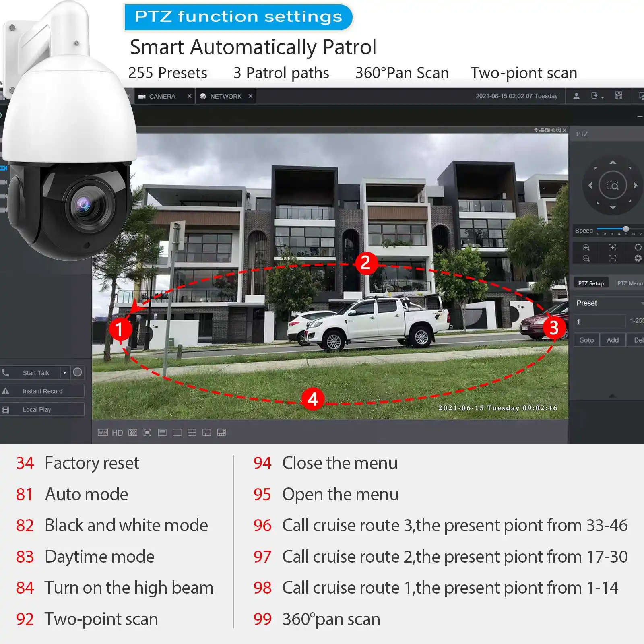Move the camera diagonally up-right on PTZ wheel
Screen dimensions: 644x644
coord(630,169)
